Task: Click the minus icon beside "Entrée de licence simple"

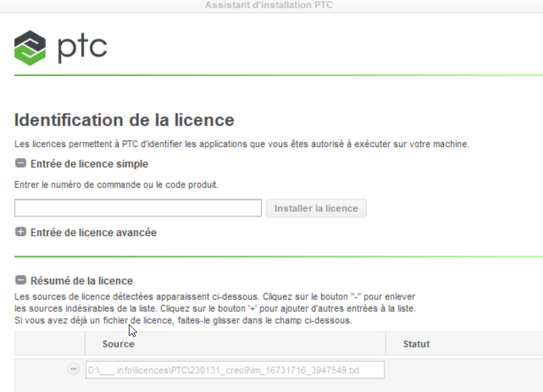Action: tap(21, 163)
